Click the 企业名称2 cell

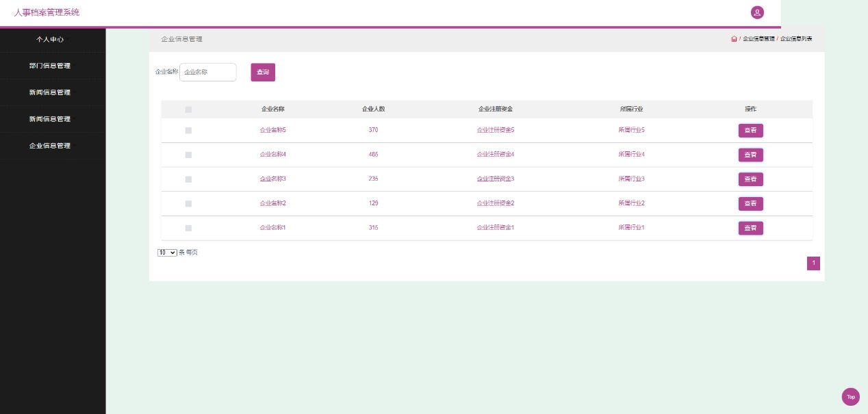272,204
